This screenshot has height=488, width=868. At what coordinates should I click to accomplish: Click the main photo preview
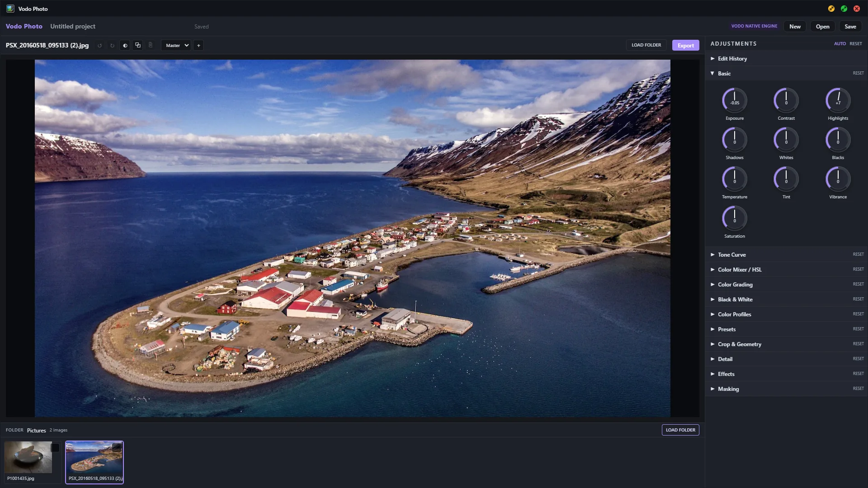352,238
